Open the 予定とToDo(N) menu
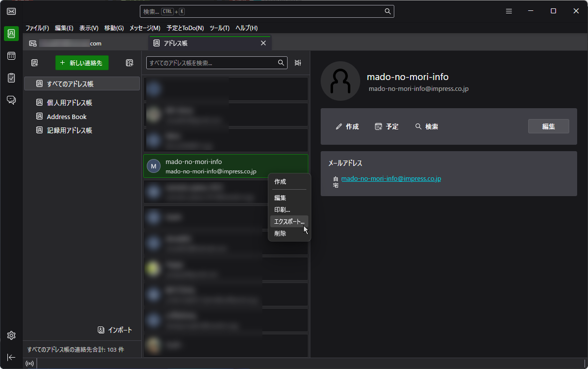This screenshot has height=369, width=588. pyautogui.click(x=185, y=28)
